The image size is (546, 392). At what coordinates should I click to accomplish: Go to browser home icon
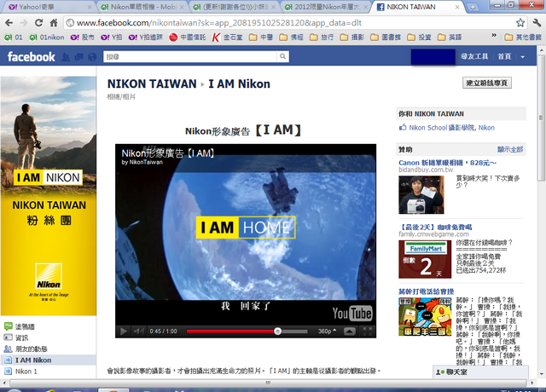click(54, 23)
